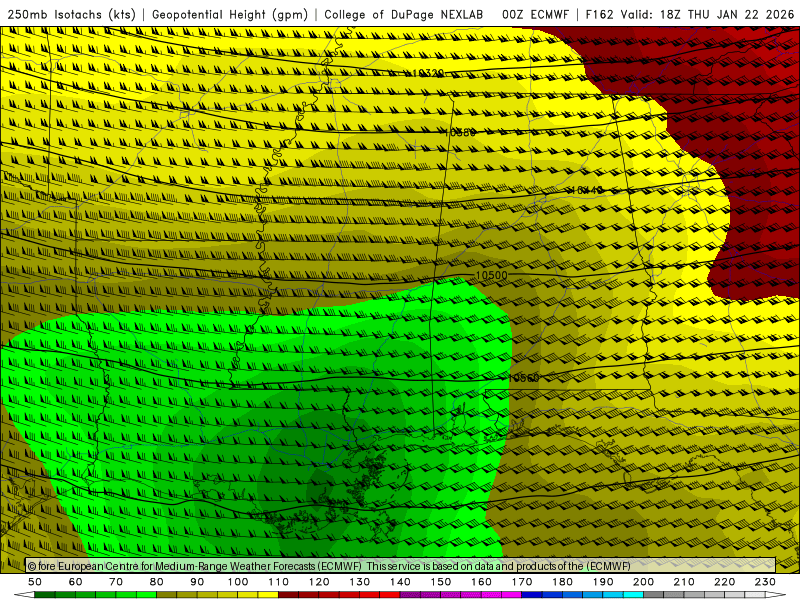800x600 pixels.
Task: Click the '250mb Isotachs (kts)' title text
Action: coord(71,15)
